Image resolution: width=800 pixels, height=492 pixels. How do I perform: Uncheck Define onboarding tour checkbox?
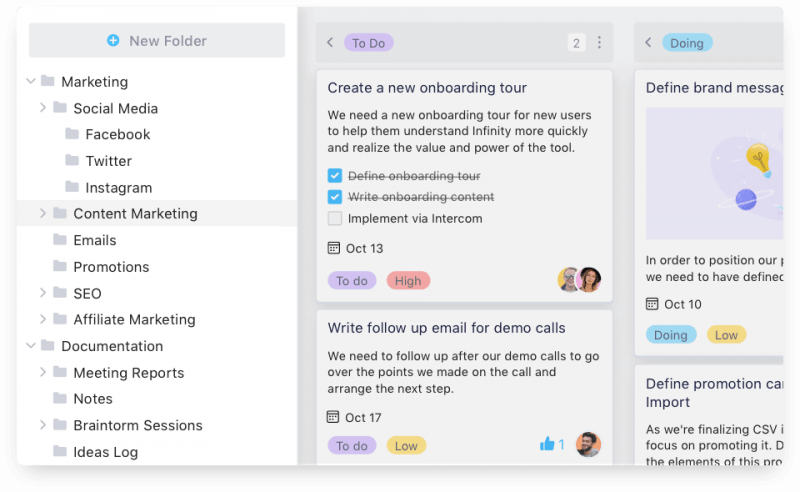(335, 176)
